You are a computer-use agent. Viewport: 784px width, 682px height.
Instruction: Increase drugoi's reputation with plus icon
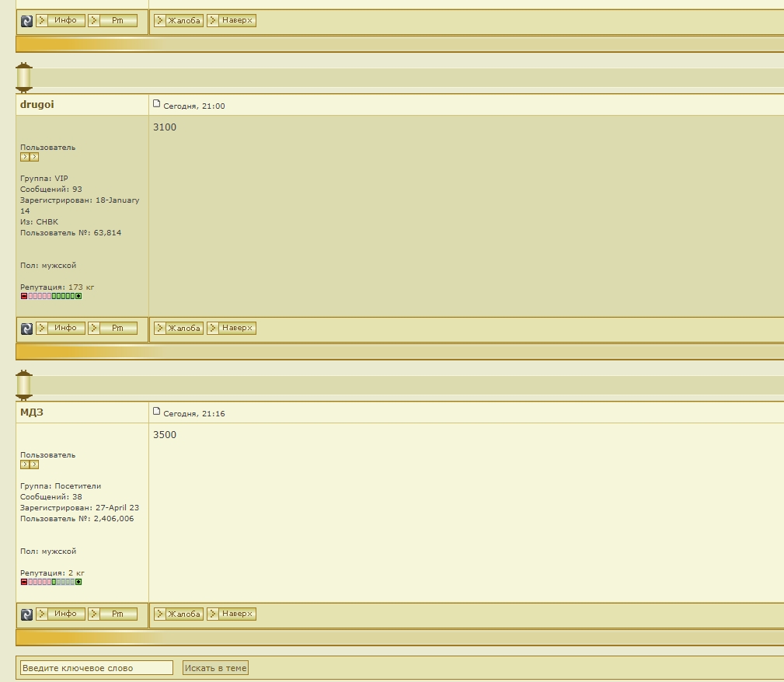tap(78, 296)
